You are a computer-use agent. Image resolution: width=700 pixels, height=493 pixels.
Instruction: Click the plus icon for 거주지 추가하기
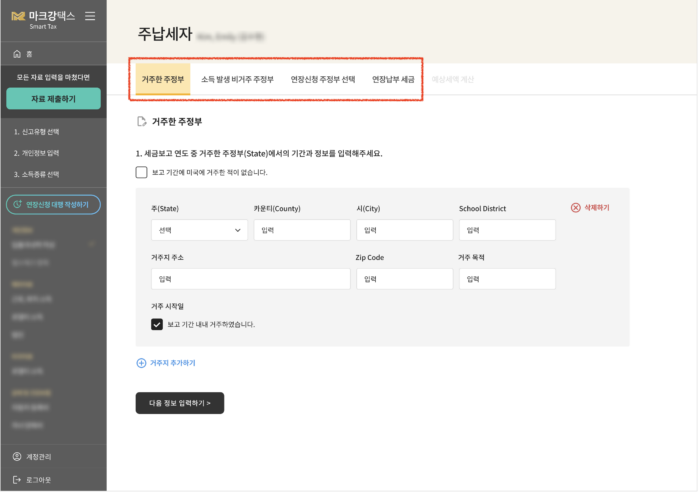141,363
